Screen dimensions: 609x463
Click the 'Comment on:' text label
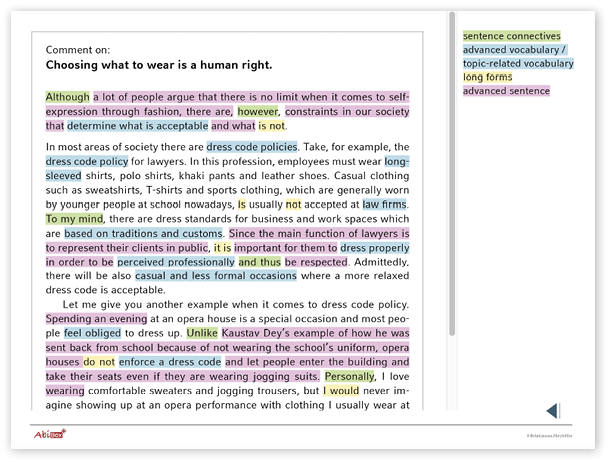[x=78, y=49]
